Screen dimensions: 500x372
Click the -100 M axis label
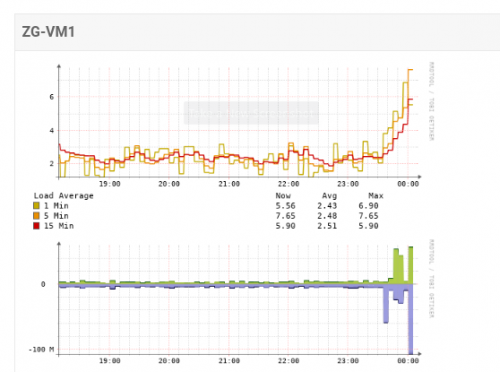(x=41, y=350)
